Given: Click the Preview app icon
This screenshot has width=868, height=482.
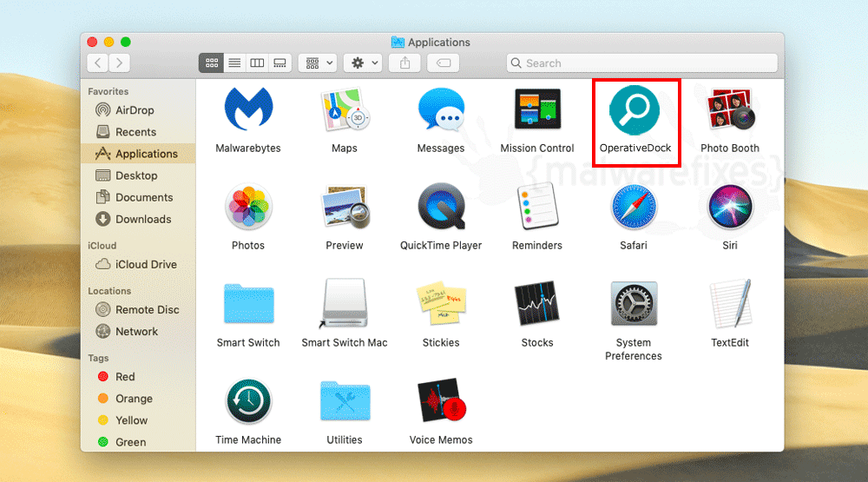Looking at the screenshot, I should pos(345,207).
